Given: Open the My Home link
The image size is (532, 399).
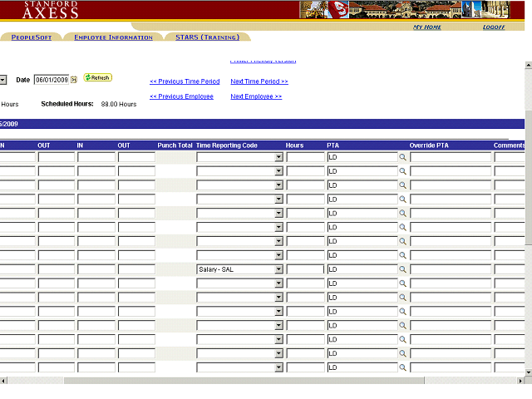Looking at the screenshot, I should [x=427, y=27].
